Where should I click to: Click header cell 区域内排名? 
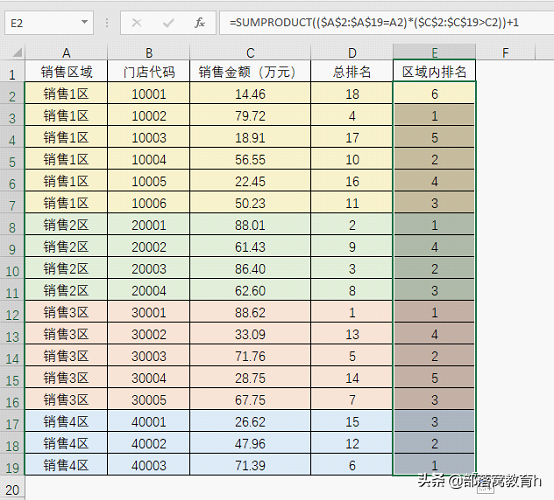(435, 72)
